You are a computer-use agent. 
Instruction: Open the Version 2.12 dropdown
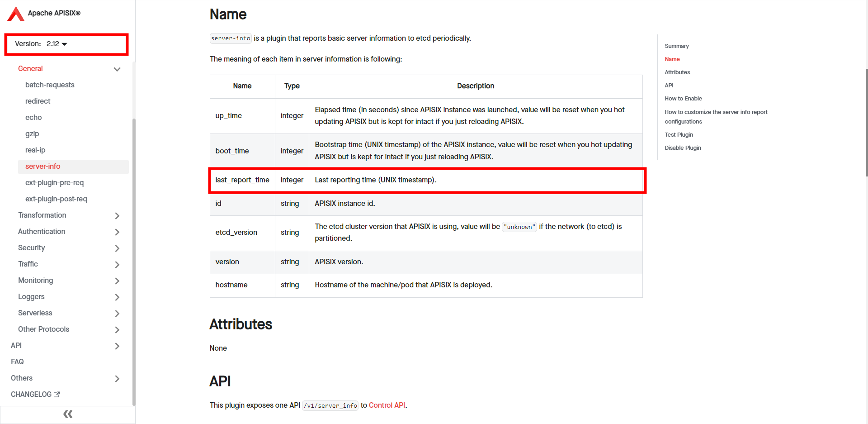(x=41, y=44)
